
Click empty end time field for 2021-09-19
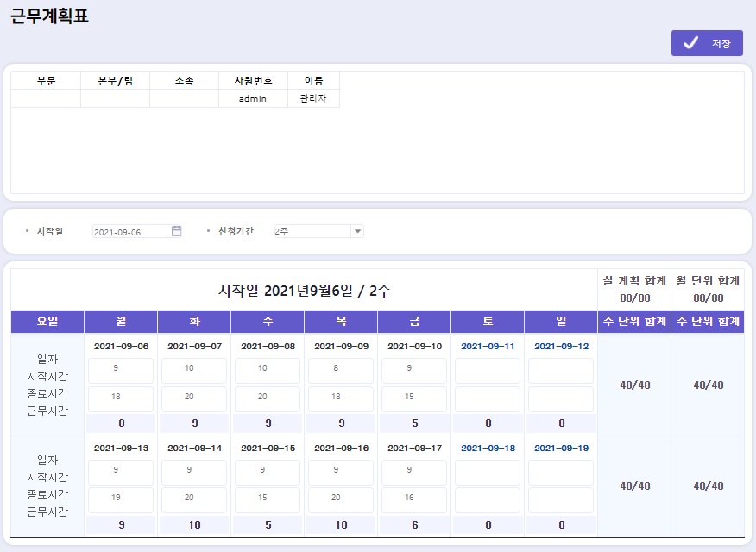coord(561,500)
